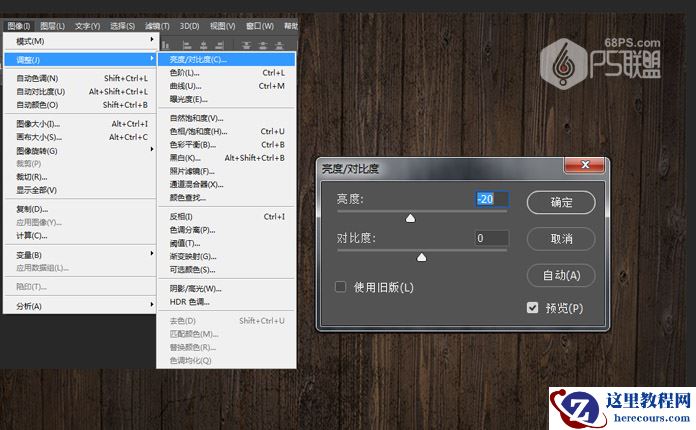696x430 pixels.
Task: Choose 阴影/高光(W)... shadows highlights
Action: [x=226, y=288]
